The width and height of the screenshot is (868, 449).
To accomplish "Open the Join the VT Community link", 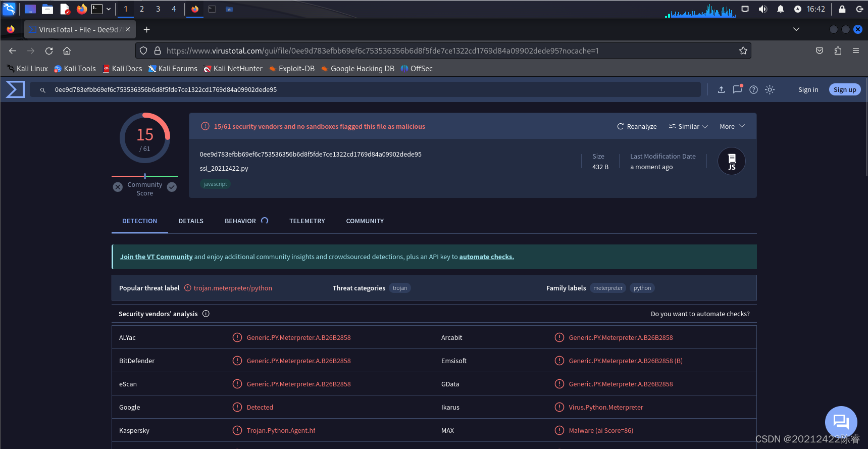I will tap(157, 257).
